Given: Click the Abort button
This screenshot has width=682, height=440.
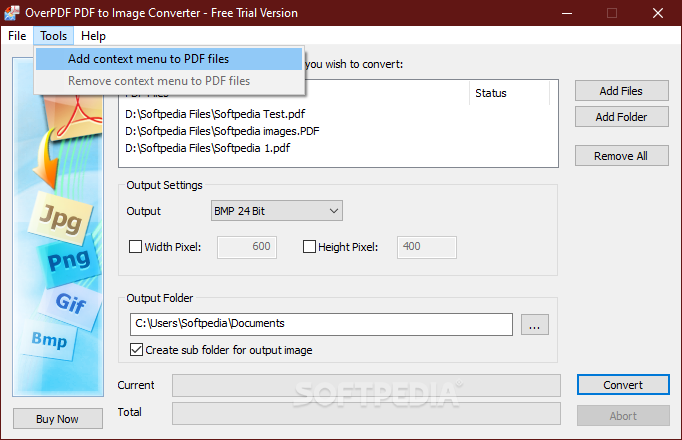Looking at the screenshot, I should click(x=623, y=416).
